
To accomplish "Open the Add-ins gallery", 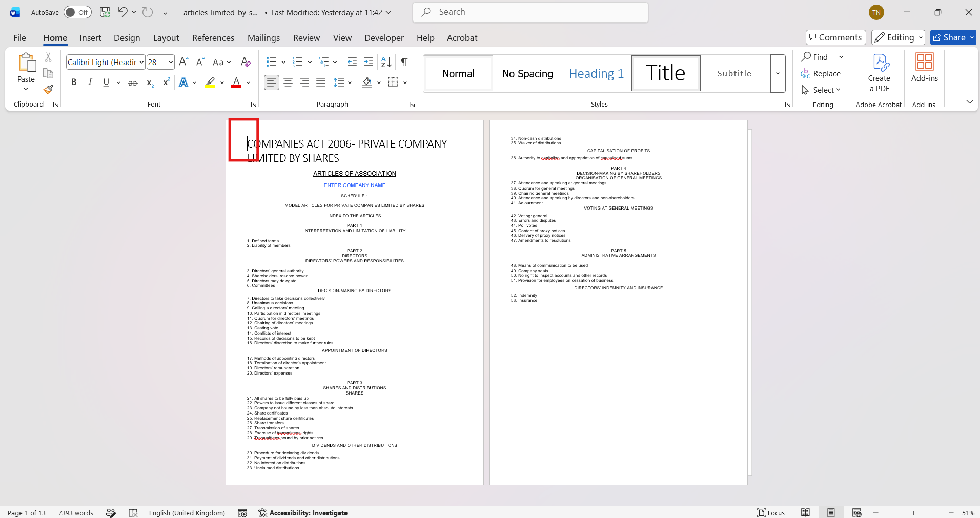I will point(925,68).
